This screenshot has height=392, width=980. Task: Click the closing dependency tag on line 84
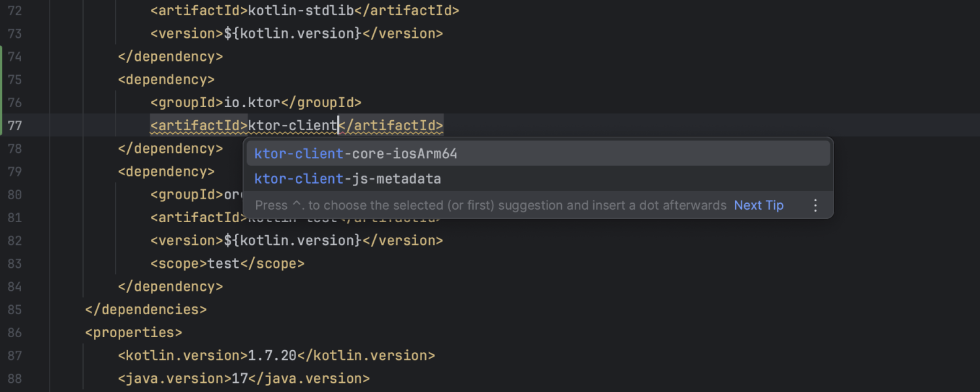pyautogui.click(x=170, y=287)
